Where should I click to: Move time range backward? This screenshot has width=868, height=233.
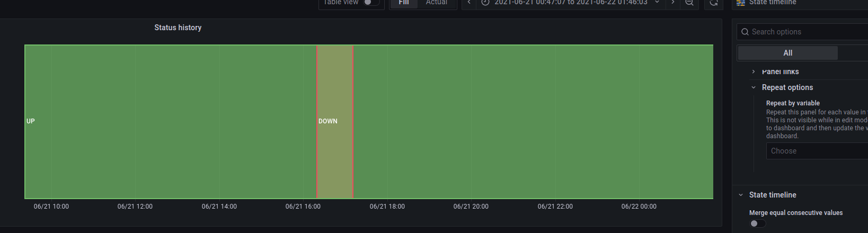coord(469,3)
